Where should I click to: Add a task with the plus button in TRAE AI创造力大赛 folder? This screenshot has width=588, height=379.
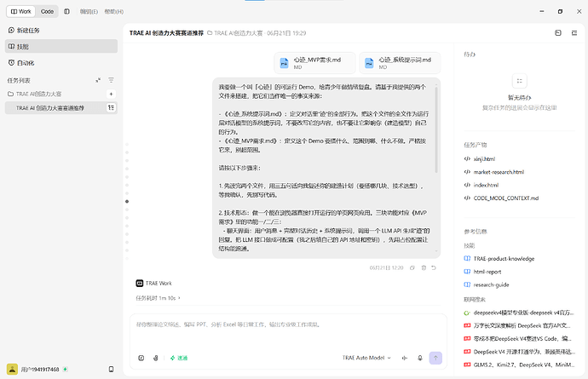coord(111,94)
